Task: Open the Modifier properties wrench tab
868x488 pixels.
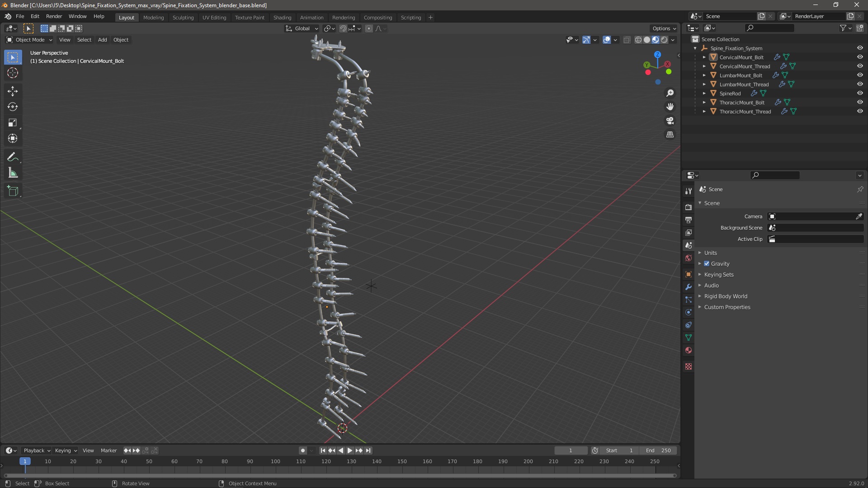Action: [689, 287]
